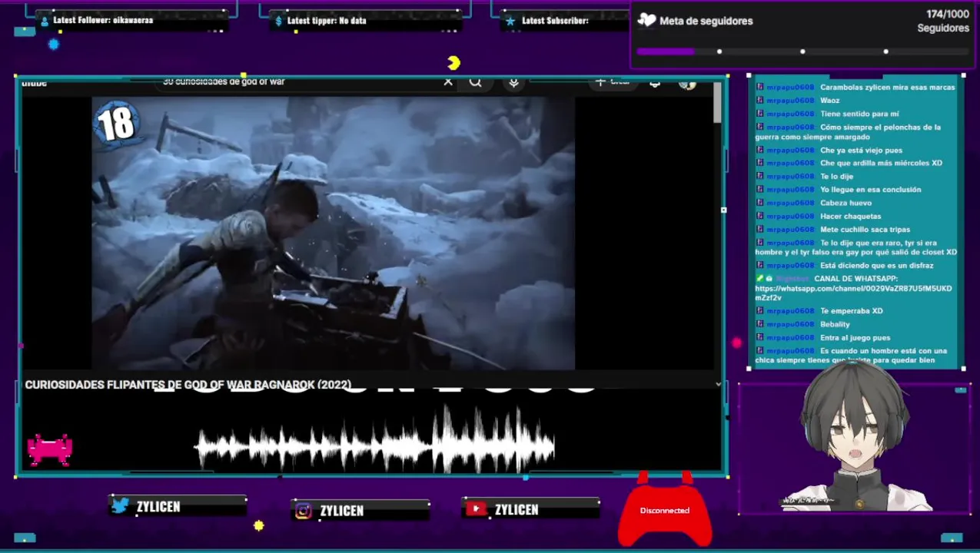This screenshot has height=553, width=980.
Task: Click the 174/1000 follower count
Action: (948, 14)
